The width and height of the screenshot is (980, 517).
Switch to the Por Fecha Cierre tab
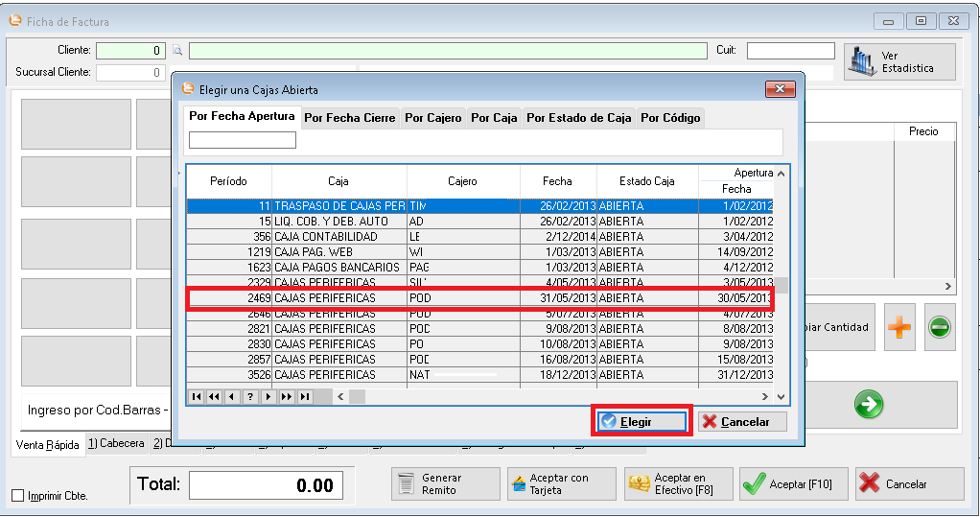coord(349,118)
